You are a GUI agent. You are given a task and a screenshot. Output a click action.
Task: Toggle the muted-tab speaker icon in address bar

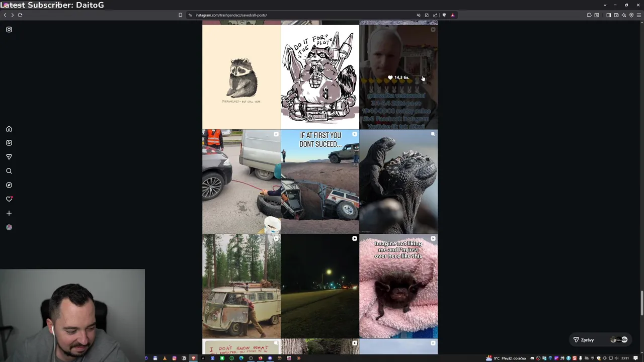(x=418, y=15)
